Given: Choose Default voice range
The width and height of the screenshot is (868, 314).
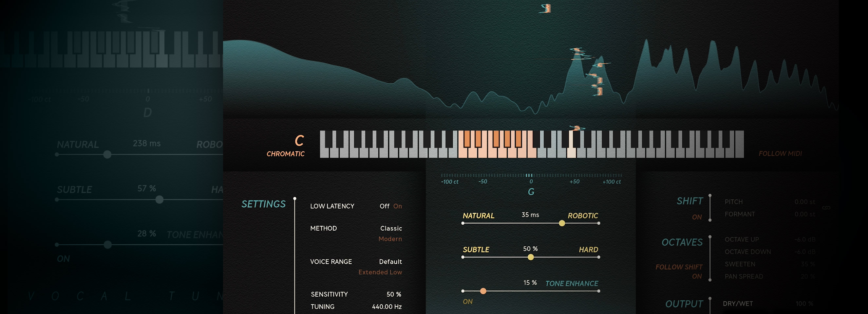Looking at the screenshot, I should (x=390, y=261).
